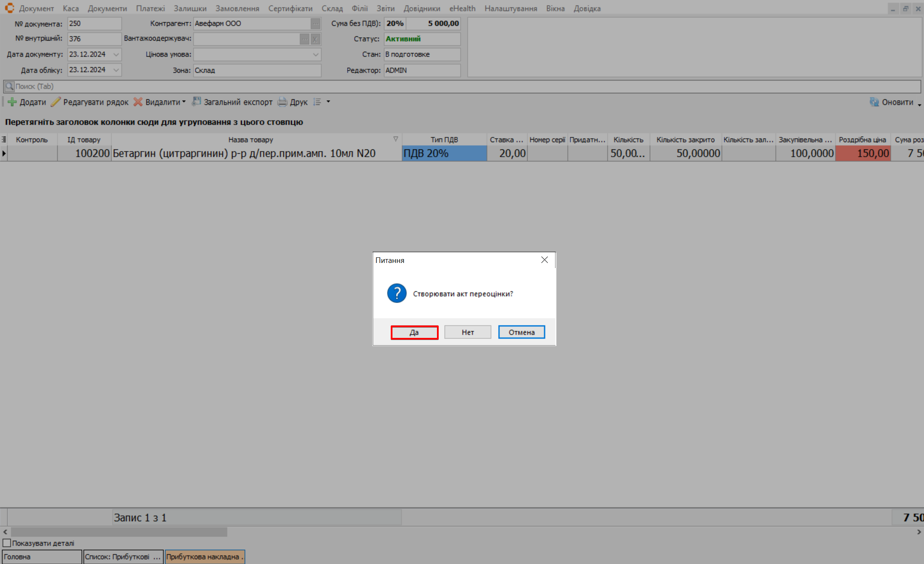Expand the Цінова умова combo box
This screenshot has width=924, height=564.
315,54
